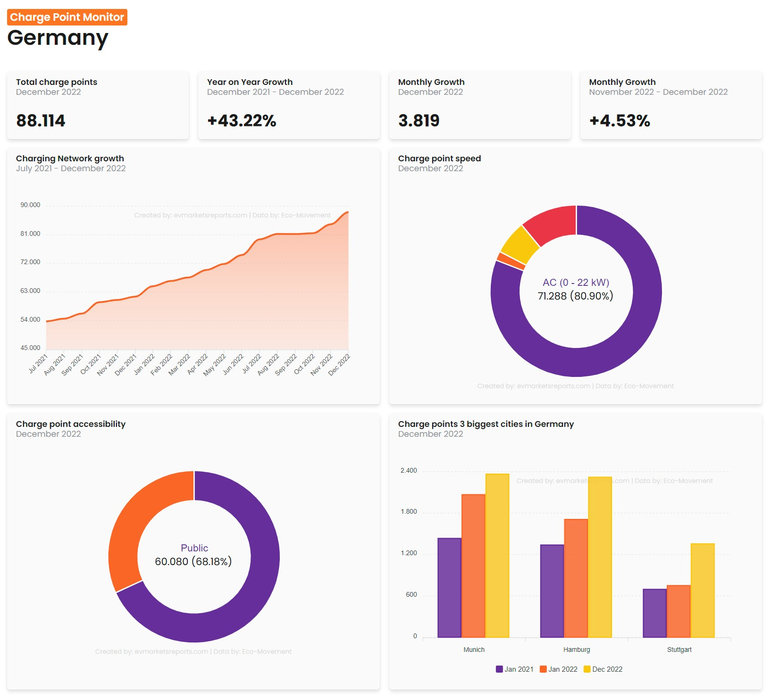Select the +43.22% year on year growth value
This screenshot has width=772, height=700.
coord(242,121)
